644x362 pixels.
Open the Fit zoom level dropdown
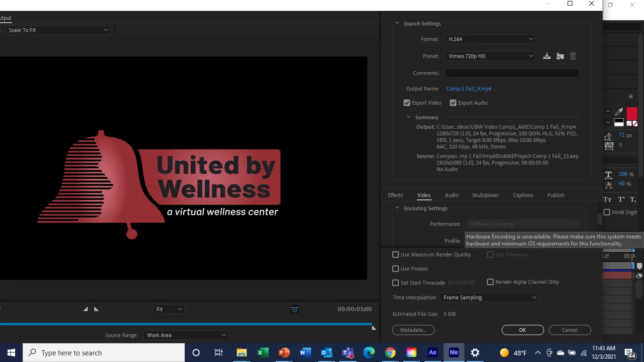click(169, 309)
